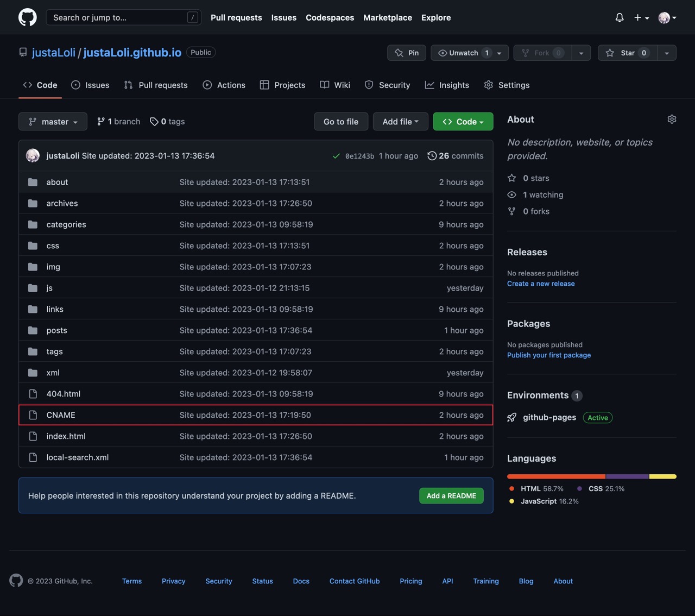Open commit hash 0e1243b
695x616 pixels.
point(359,156)
